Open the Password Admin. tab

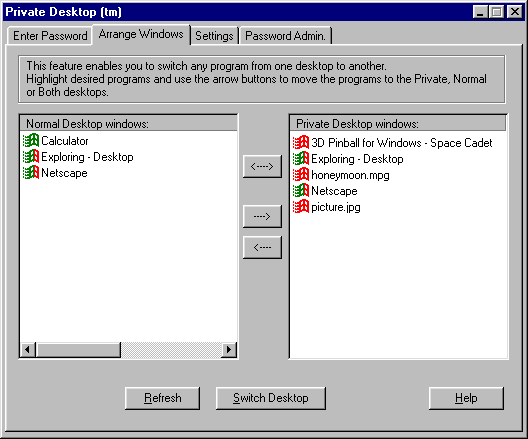pos(285,36)
